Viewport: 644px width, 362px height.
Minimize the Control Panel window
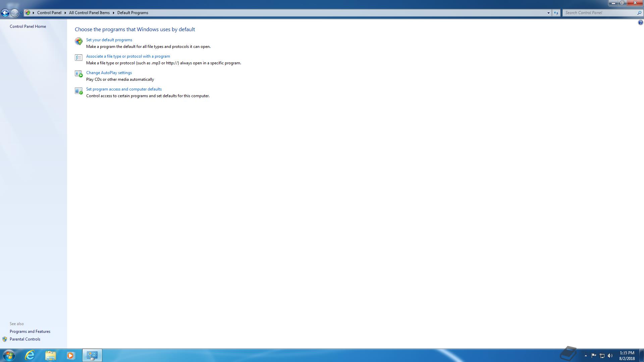(x=613, y=3)
